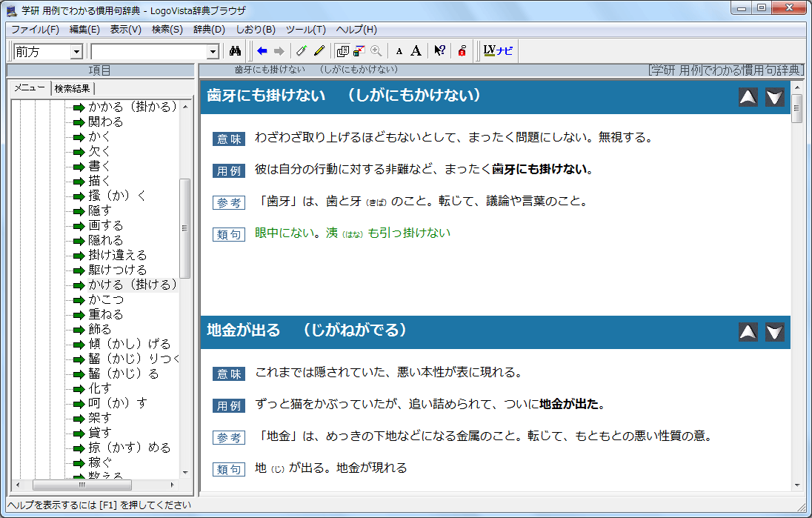Select 隠れる in the menu tree
The image size is (812, 518).
[x=106, y=240]
